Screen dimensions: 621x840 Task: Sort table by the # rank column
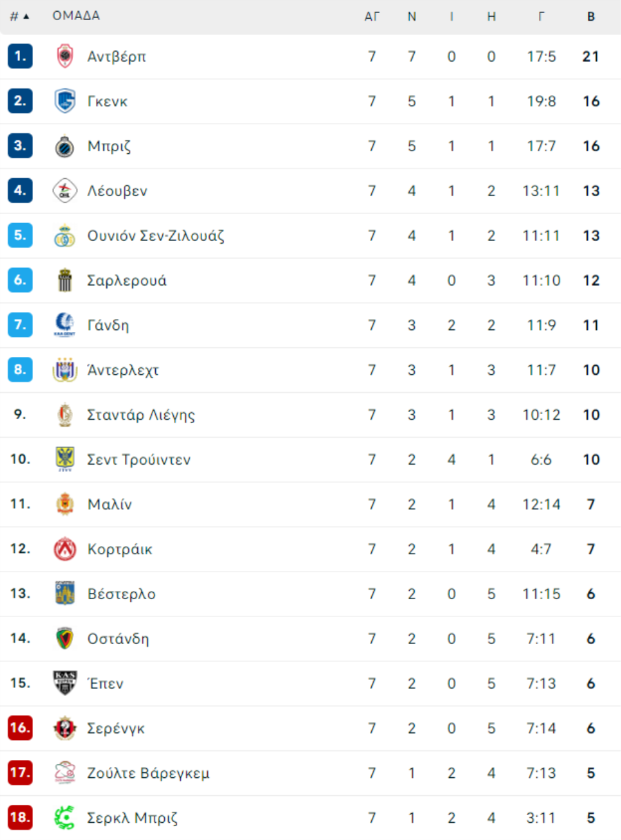(x=19, y=17)
